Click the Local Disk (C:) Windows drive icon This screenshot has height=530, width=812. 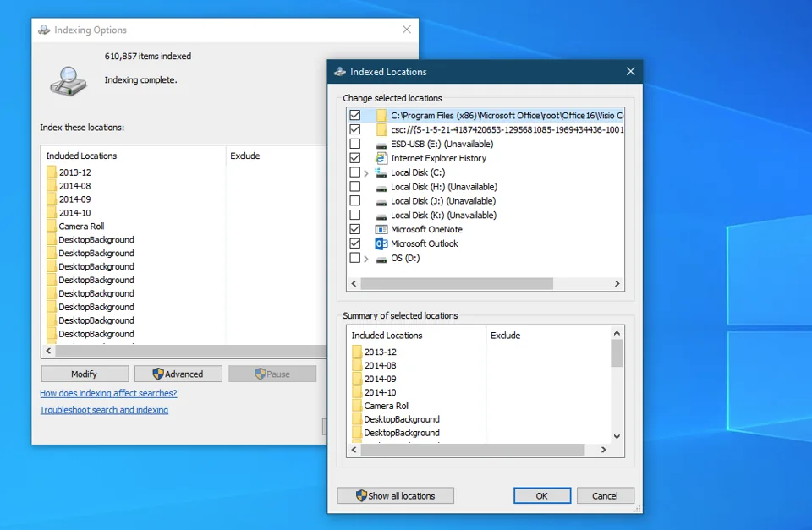[380, 172]
